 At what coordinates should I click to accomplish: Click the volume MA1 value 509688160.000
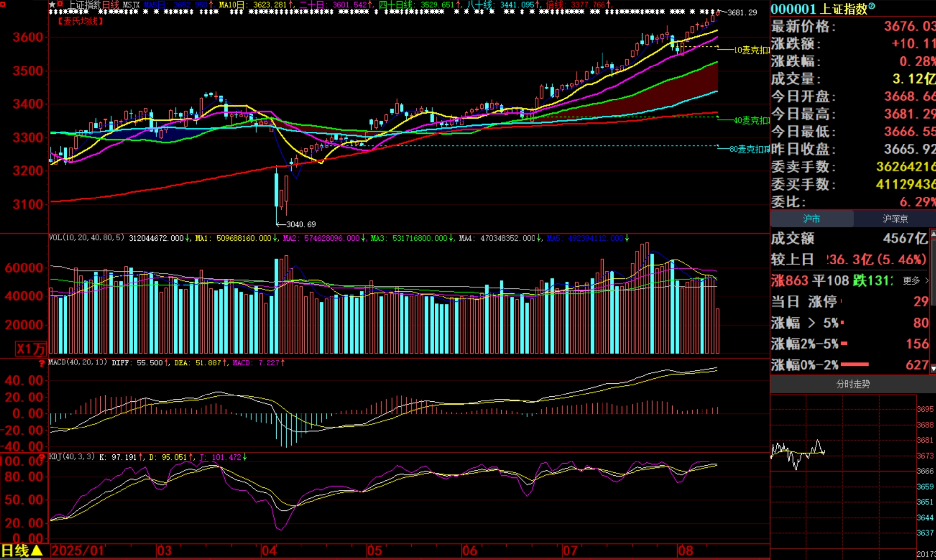point(244,238)
